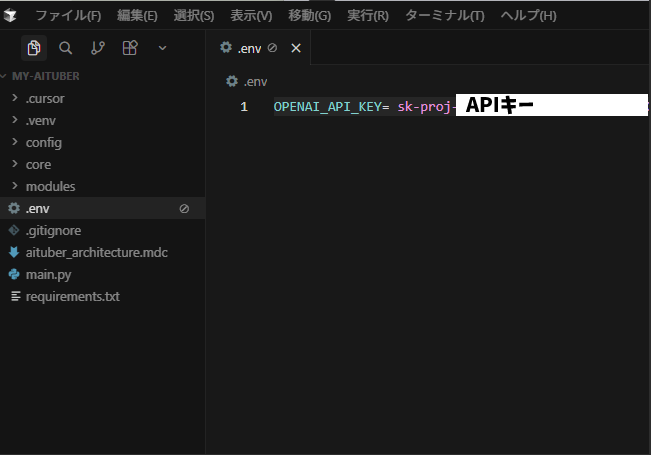This screenshot has width=651, height=455.
Task: Open the Search view icon
Action: pos(65,48)
